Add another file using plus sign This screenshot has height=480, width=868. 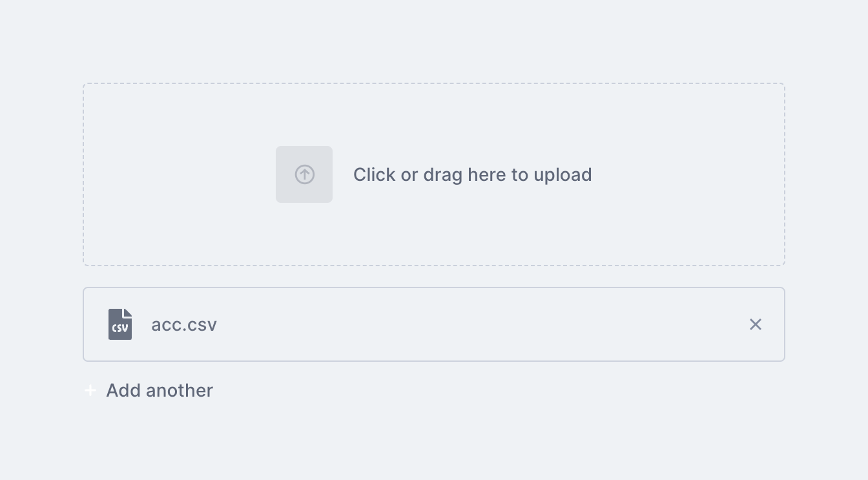click(90, 390)
